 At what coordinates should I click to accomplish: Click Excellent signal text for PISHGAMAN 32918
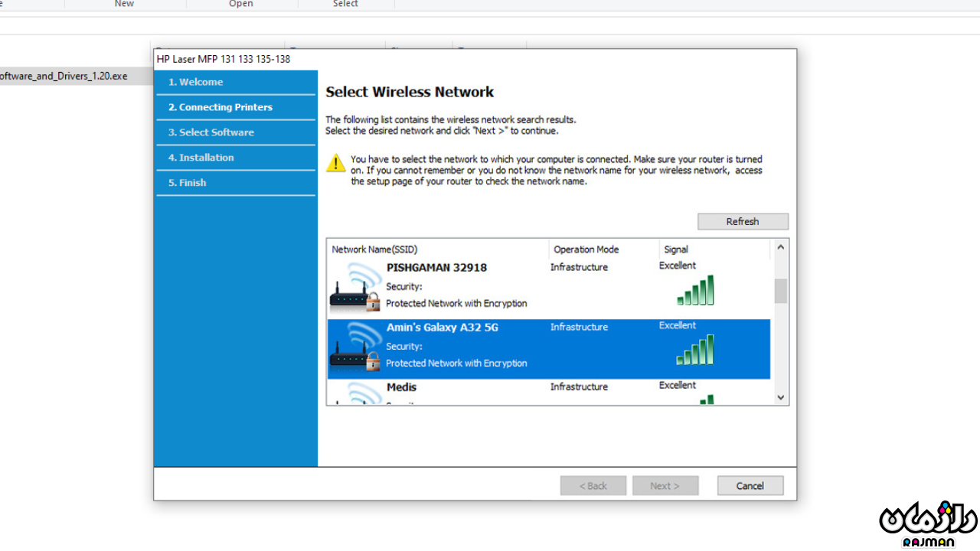click(678, 266)
